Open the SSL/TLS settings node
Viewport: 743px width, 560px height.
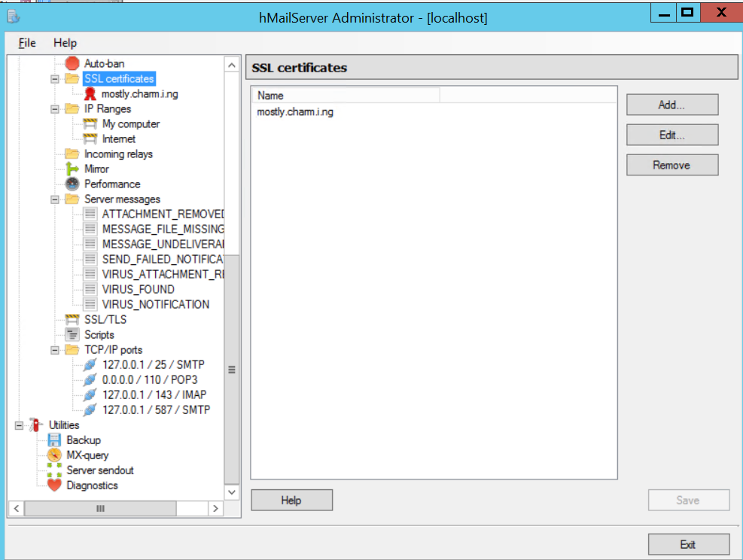point(105,320)
